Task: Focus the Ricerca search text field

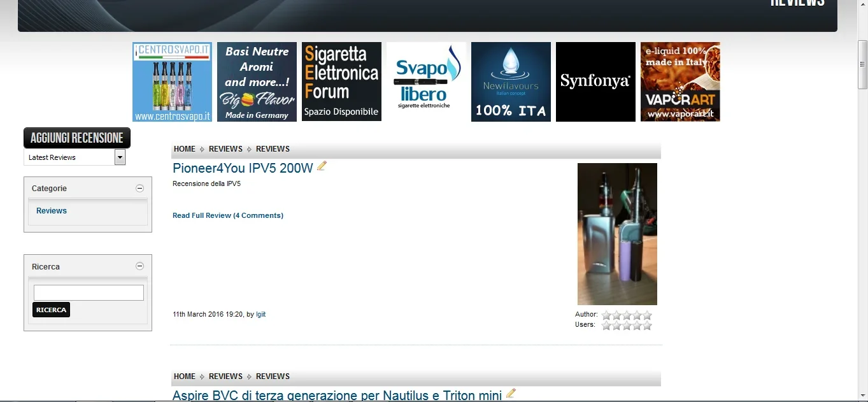Action: pos(89,293)
